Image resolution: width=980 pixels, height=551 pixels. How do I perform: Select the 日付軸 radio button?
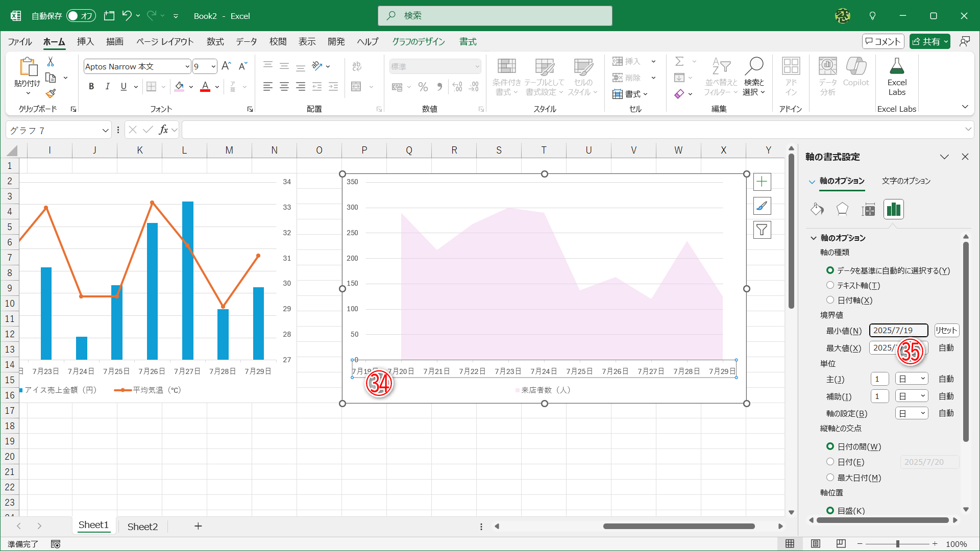[830, 300]
